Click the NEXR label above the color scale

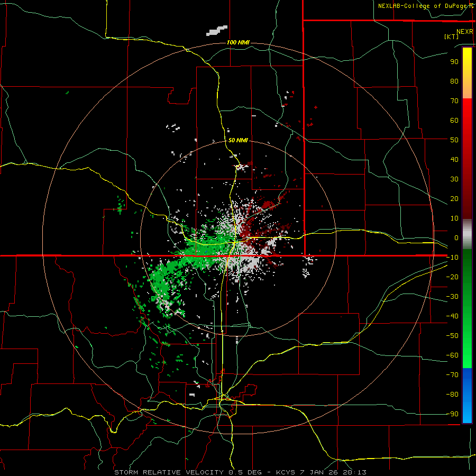[464, 31]
